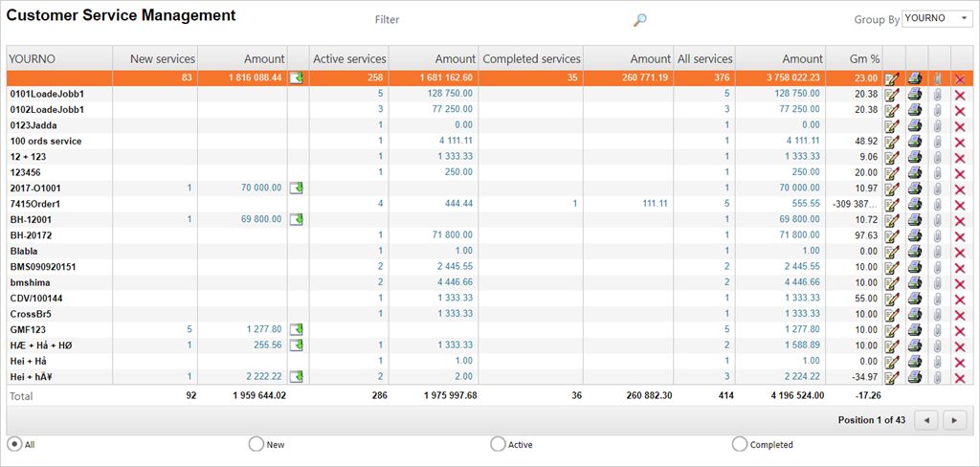The width and height of the screenshot is (980, 467).
Task: Edit the CrossBr5 service entry
Action: coord(893,314)
